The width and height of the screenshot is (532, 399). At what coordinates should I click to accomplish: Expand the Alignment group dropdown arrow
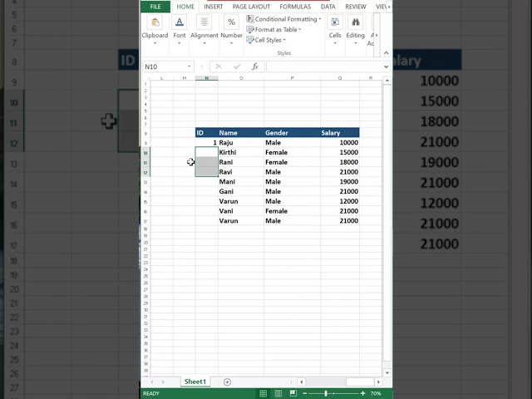point(204,43)
